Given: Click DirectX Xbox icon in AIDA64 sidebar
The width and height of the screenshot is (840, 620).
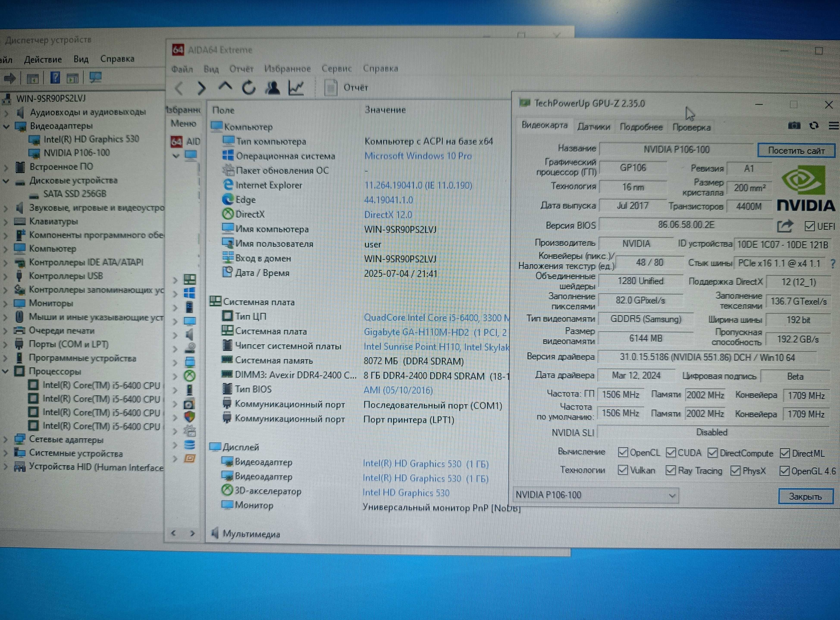Looking at the screenshot, I should click(x=190, y=376).
